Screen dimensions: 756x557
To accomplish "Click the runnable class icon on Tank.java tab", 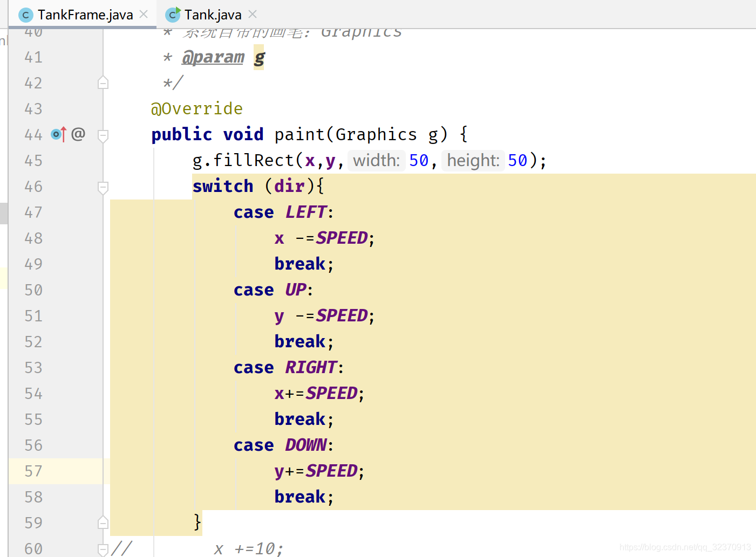I will click(x=173, y=15).
